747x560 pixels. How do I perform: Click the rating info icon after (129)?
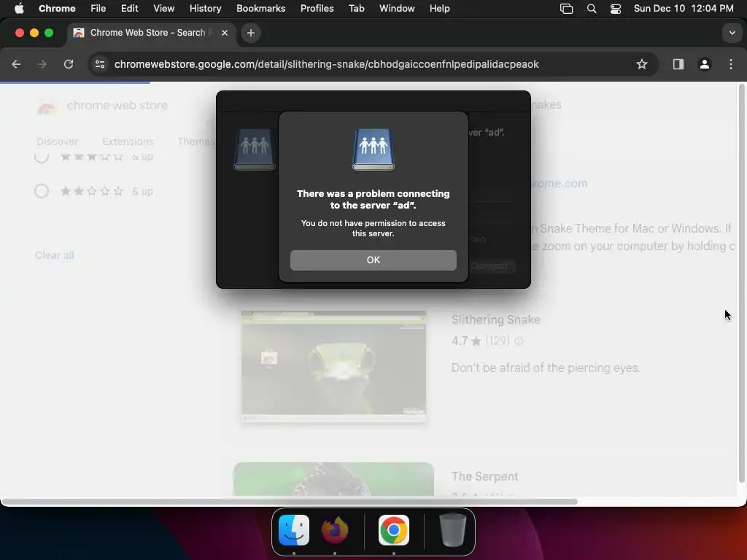click(x=519, y=341)
